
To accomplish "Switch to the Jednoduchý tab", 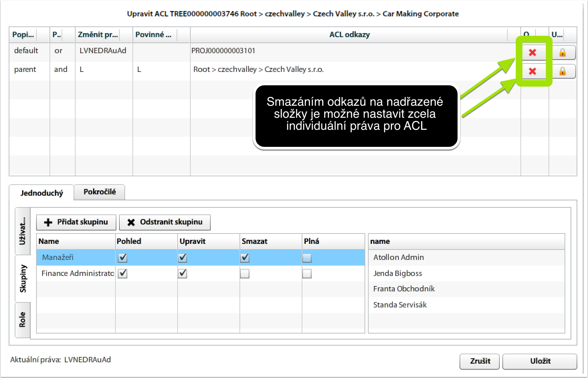I will pos(41,193).
